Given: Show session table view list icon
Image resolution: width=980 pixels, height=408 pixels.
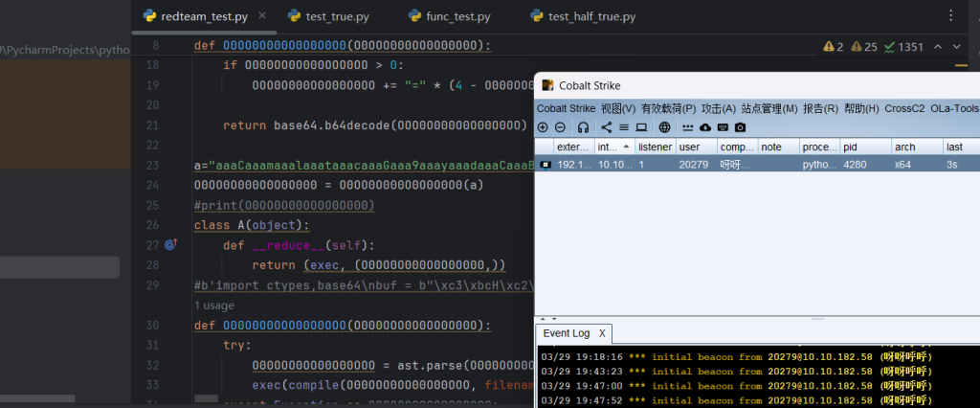Looking at the screenshot, I should pyautogui.click(x=624, y=127).
